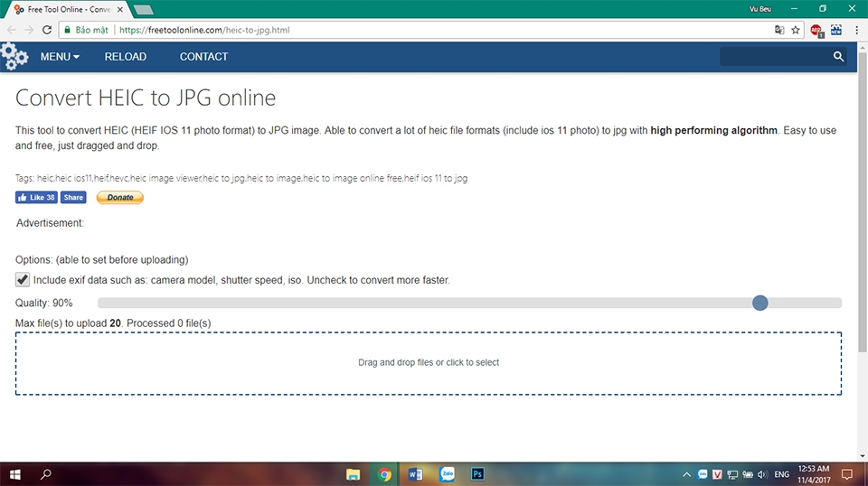The image size is (868, 486).
Task: Click the page vertical scrollbar
Action: click(x=863, y=201)
